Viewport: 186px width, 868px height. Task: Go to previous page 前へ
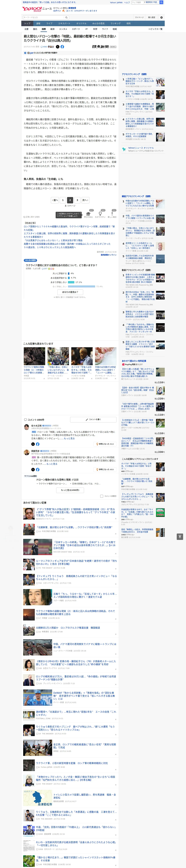55,200
